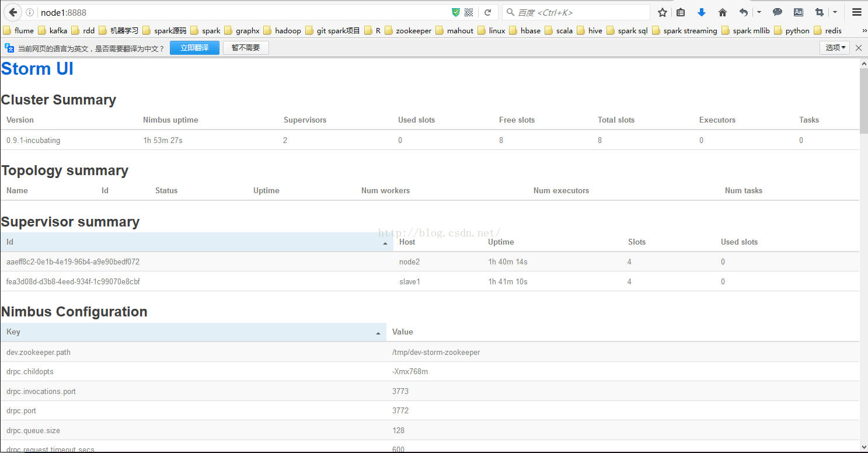Open the rdd bookmark folder

click(x=83, y=31)
